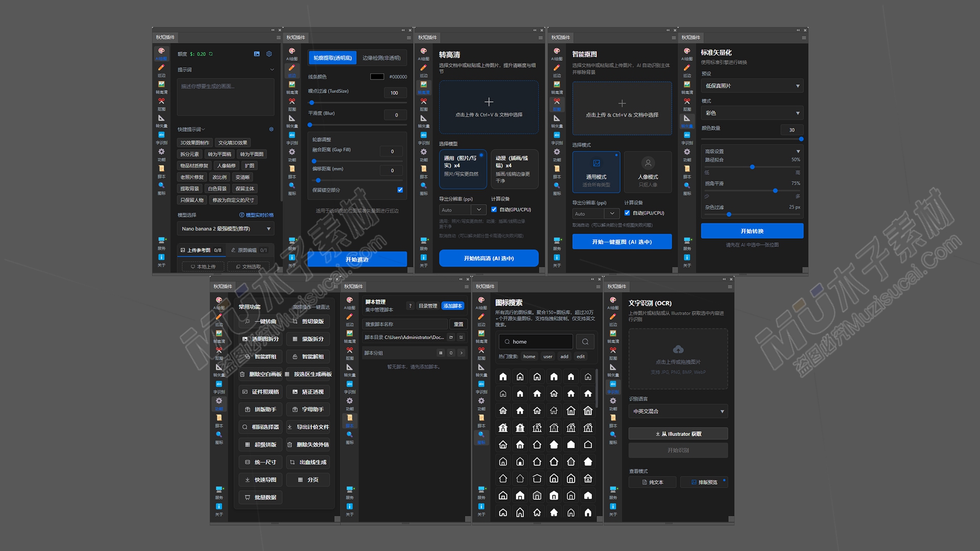Open the Auto ppi dropdown in 智能抠图 panel
This screenshot has width=980, height=551.
click(596, 213)
